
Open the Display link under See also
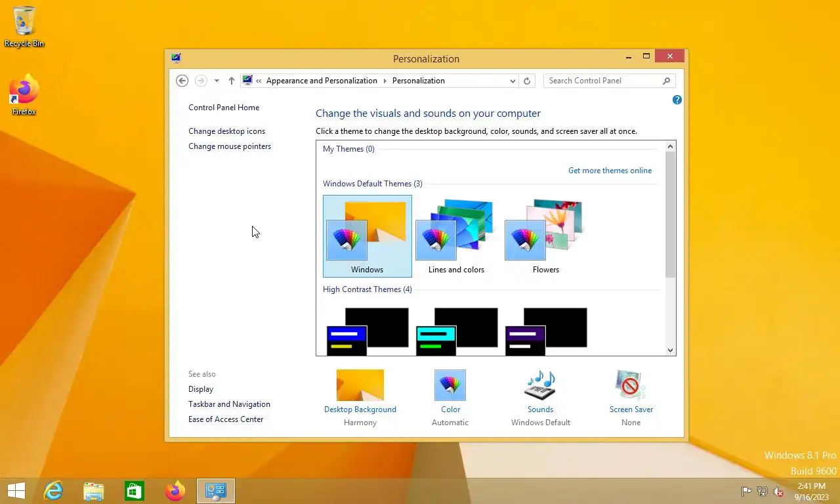pyautogui.click(x=201, y=389)
